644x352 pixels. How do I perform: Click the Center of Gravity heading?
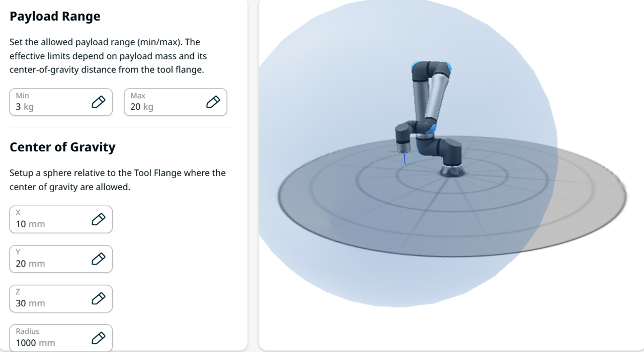click(x=62, y=147)
